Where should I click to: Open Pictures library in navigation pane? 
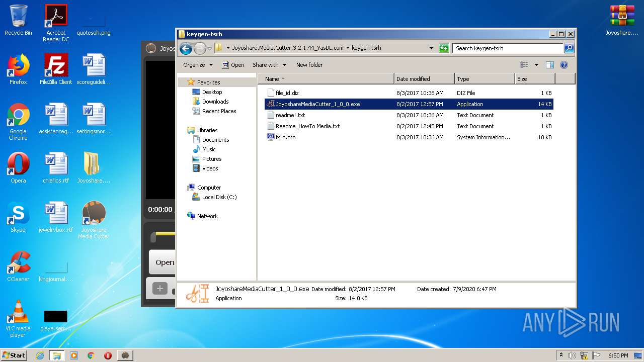[212, 159]
